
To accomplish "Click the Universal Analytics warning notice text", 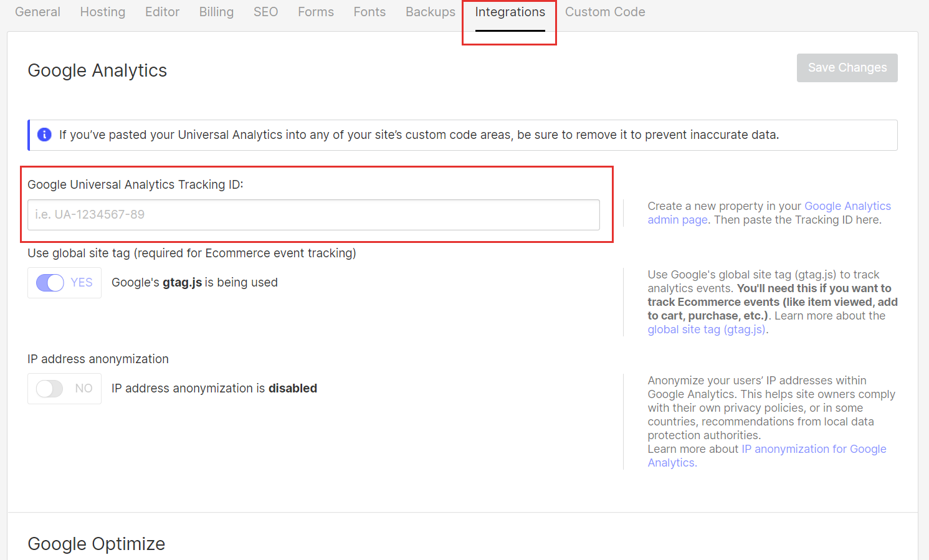I will tap(419, 135).
